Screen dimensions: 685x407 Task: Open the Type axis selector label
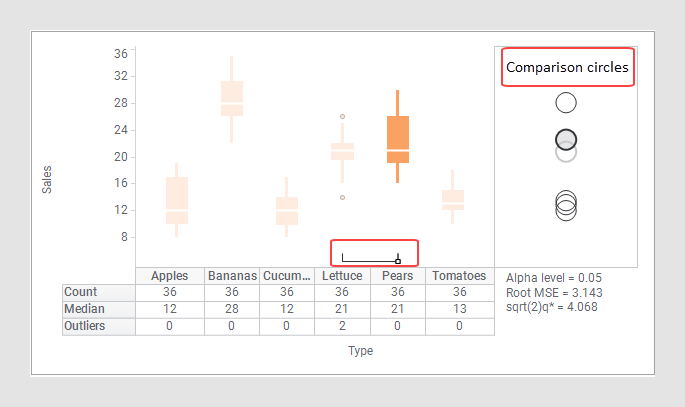coord(361,351)
